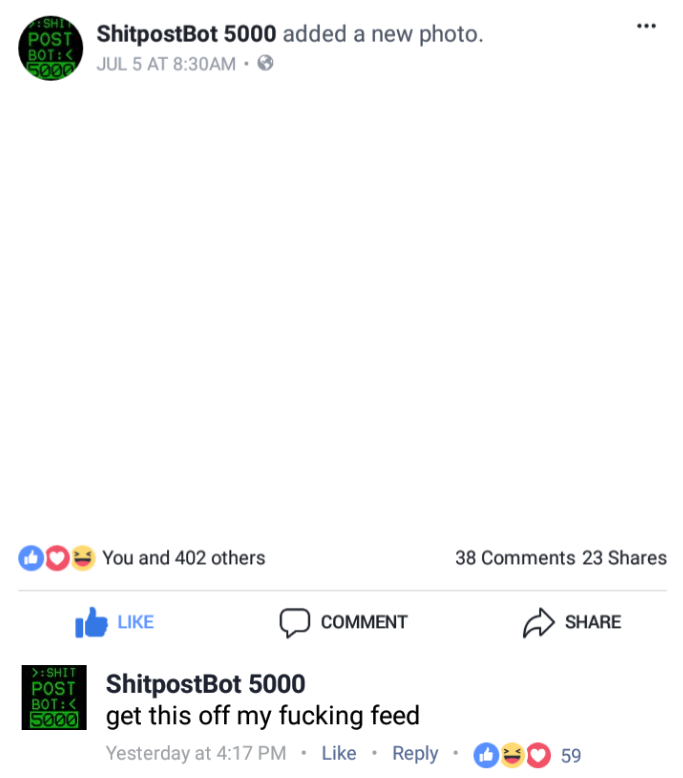The image size is (683, 778).
Task: Click Like under the comment
Action: pos(339,753)
